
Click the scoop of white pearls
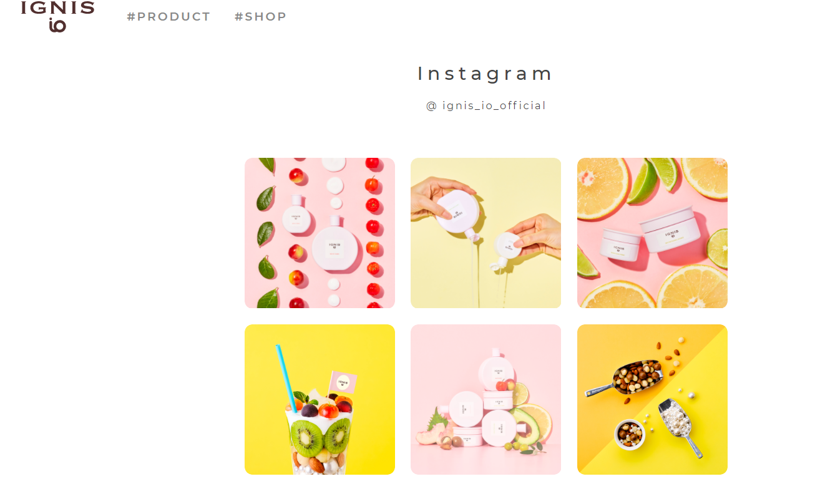coord(680,427)
